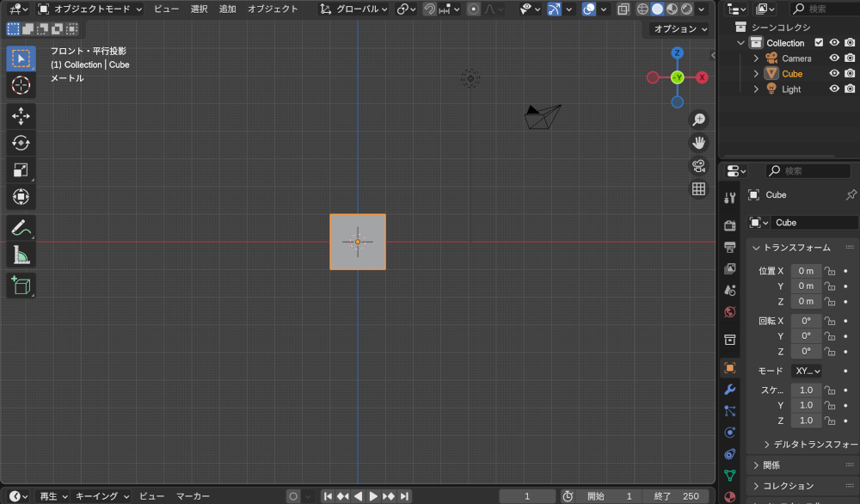
Task: Expand the Camera item in outliner
Action: point(756,58)
